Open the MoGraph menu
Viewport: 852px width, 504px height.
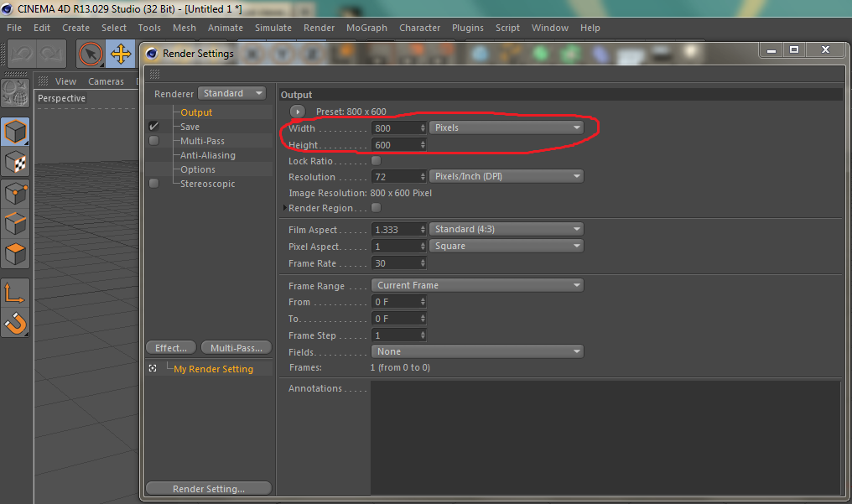(366, 28)
